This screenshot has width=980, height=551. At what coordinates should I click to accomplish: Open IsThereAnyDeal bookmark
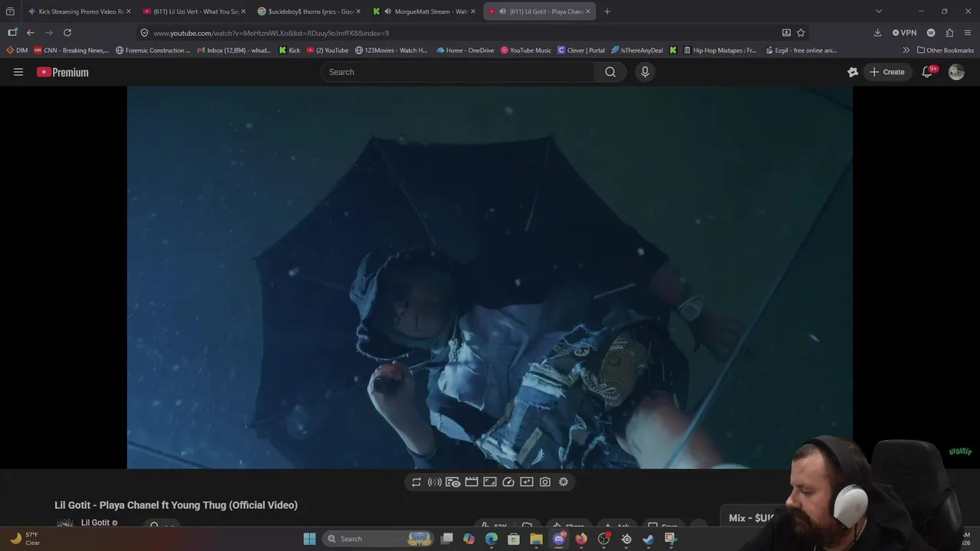click(637, 51)
